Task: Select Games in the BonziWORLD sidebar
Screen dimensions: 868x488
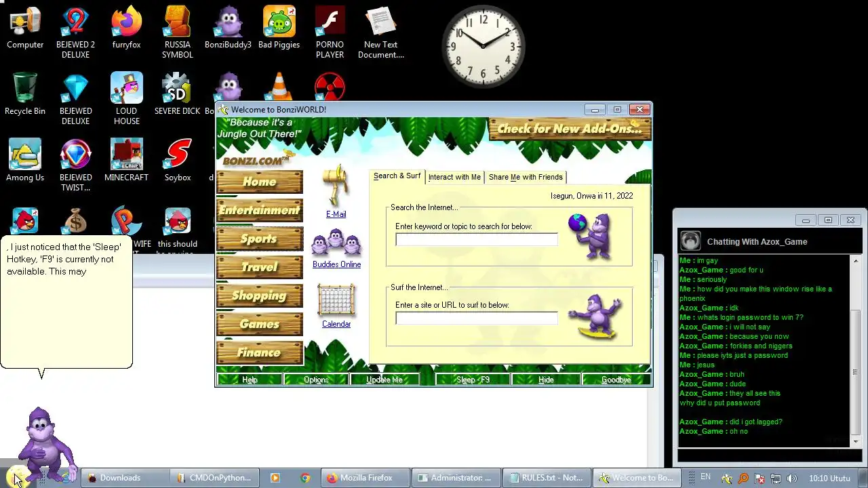Action: pyautogui.click(x=260, y=324)
